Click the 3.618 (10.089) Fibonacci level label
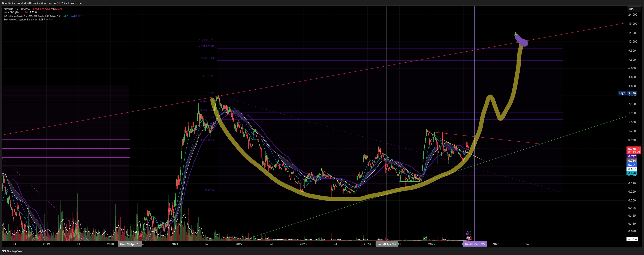Viewport: 644px width, 255px height. click(207, 46)
